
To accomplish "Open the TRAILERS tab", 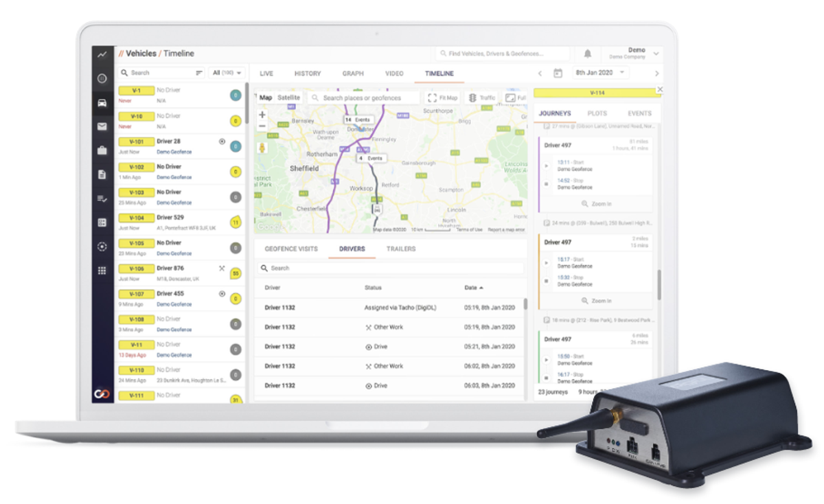I will click(x=400, y=249).
